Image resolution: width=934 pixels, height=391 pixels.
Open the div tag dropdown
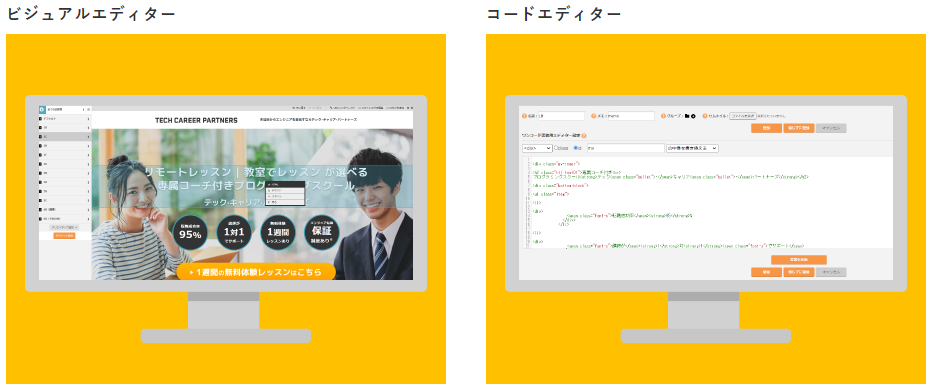click(x=537, y=148)
